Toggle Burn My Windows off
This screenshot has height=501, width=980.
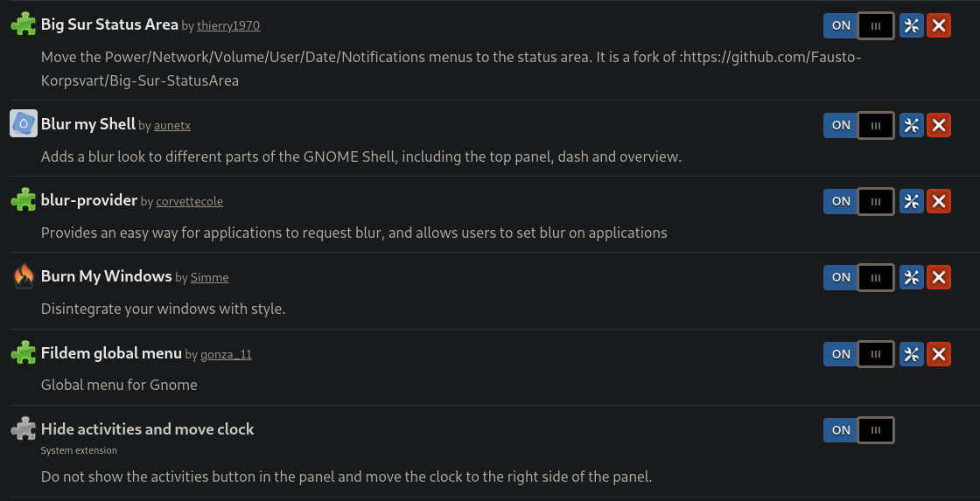click(858, 277)
